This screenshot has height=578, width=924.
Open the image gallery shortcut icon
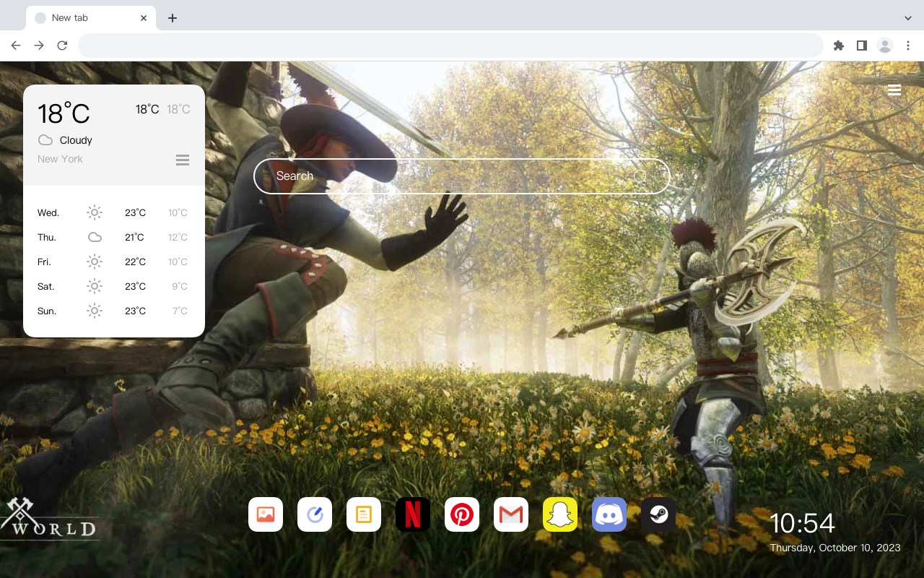click(266, 514)
